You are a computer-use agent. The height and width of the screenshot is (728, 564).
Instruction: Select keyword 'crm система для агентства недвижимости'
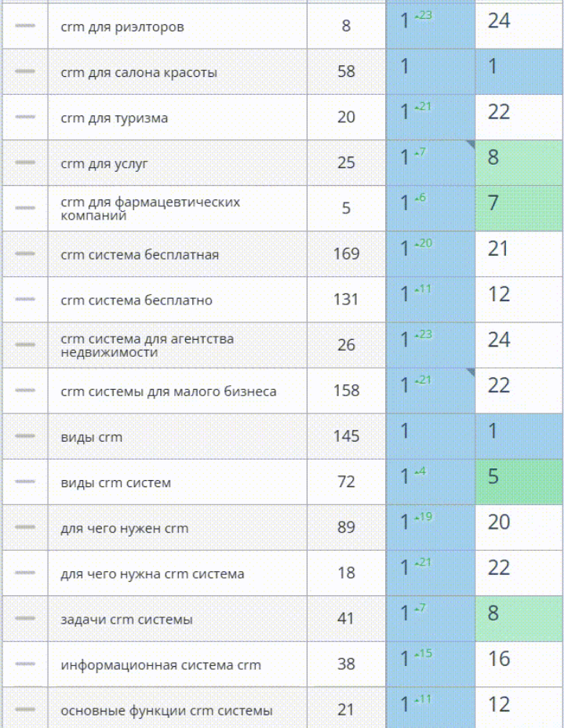click(x=147, y=345)
